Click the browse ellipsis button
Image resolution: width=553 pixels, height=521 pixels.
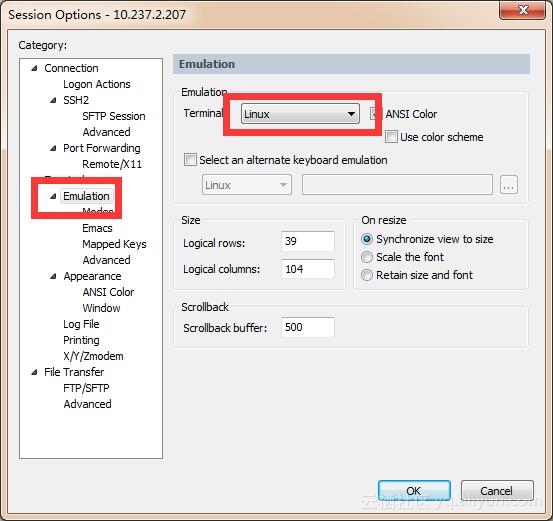pyautogui.click(x=509, y=184)
